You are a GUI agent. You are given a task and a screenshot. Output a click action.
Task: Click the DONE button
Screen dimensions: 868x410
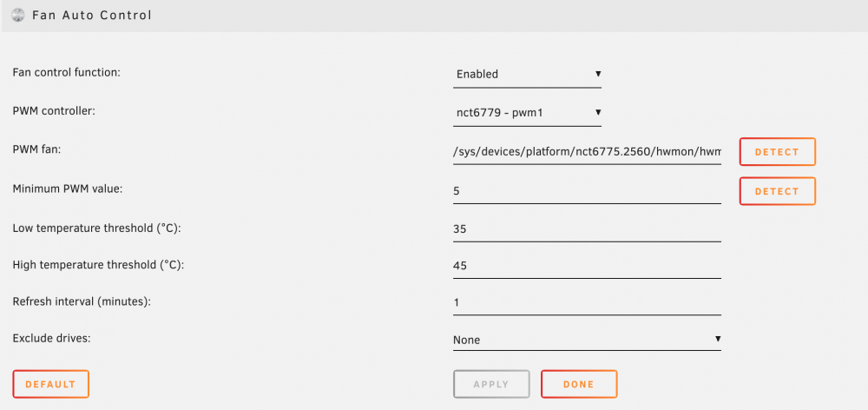(579, 384)
